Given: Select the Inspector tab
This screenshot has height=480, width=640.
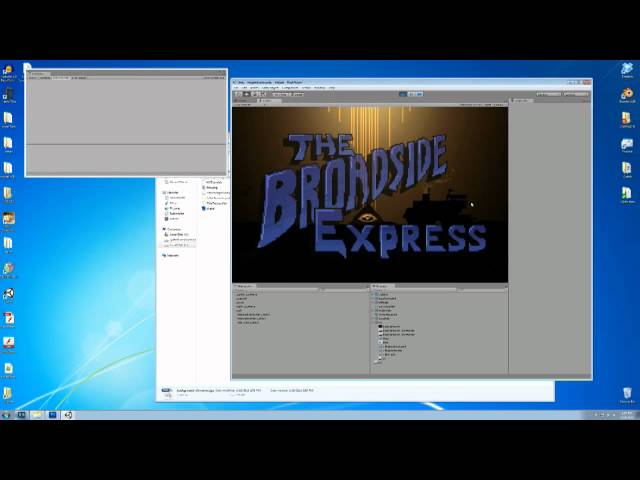Looking at the screenshot, I should coord(522,100).
